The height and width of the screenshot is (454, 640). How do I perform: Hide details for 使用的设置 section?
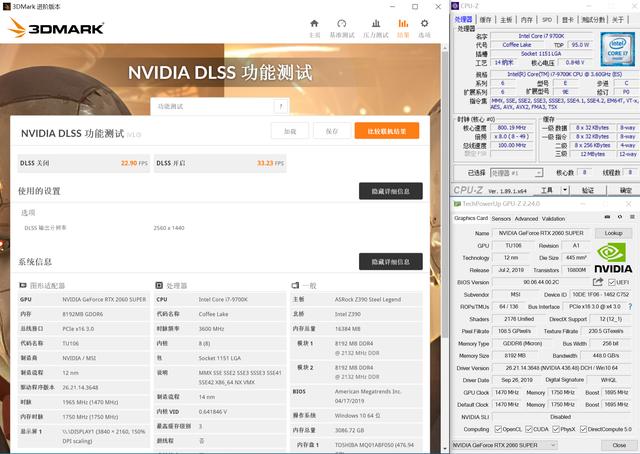(391, 191)
